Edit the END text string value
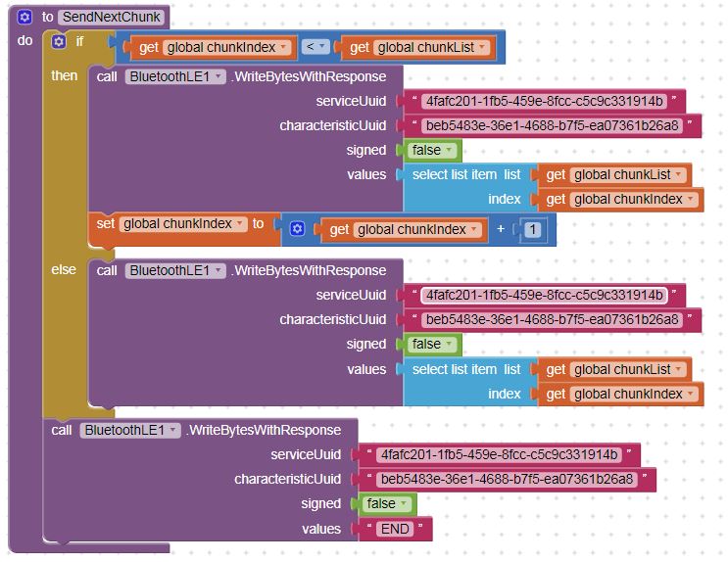The image size is (728, 562). pyautogui.click(x=395, y=529)
